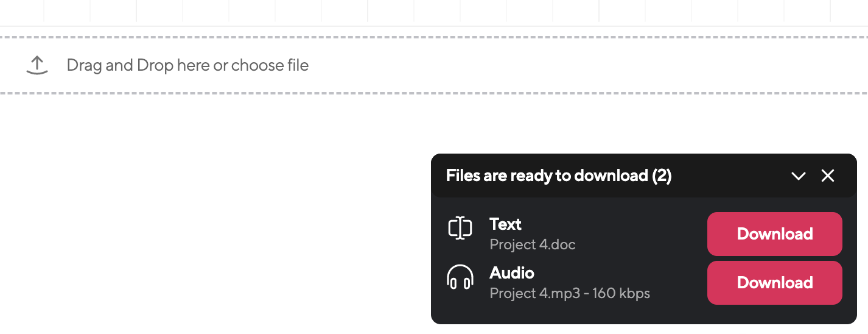Click the "Files are ready to download (2)" title

pyautogui.click(x=559, y=176)
